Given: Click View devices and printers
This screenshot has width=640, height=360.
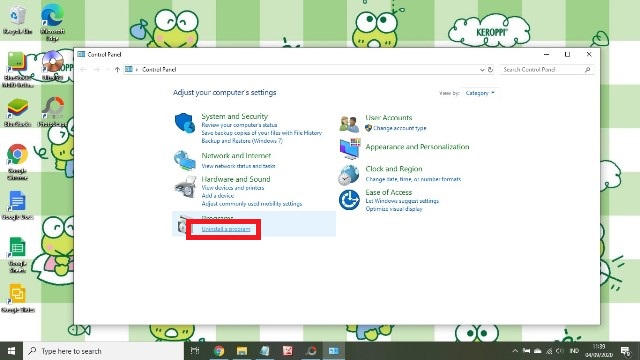Looking at the screenshot, I should (x=233, y=188).
